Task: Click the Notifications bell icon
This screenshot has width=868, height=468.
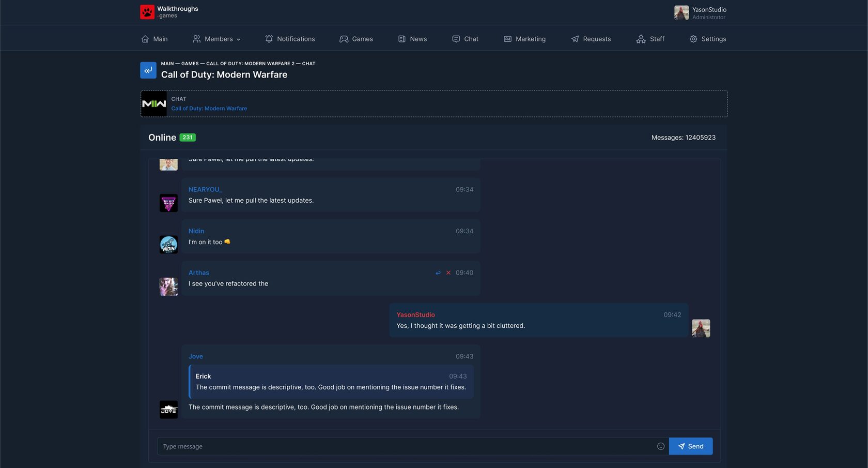Action: click(x=269, y=39)
